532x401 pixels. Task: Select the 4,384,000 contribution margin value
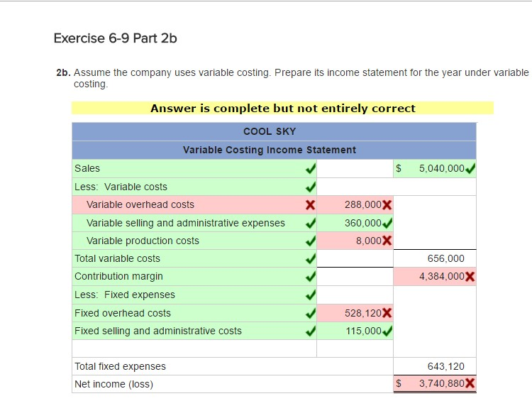(441, 276)
